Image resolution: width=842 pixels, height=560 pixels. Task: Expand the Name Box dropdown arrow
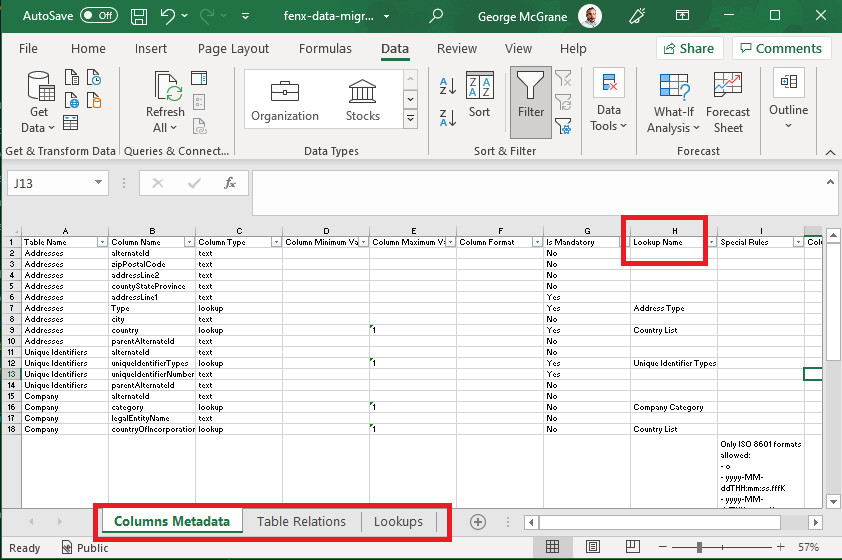98,183
